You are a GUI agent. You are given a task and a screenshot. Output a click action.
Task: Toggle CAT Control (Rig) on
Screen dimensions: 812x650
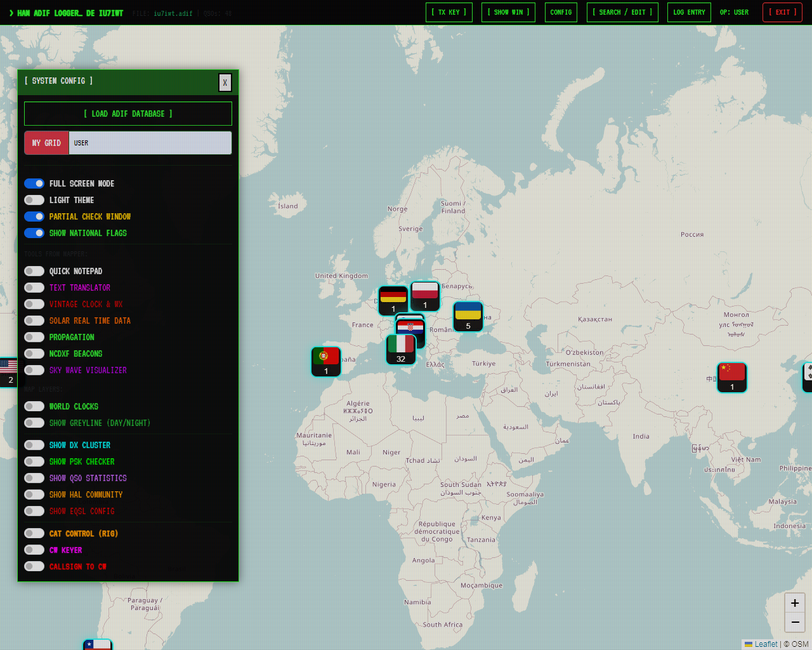(x=34, y=533)
